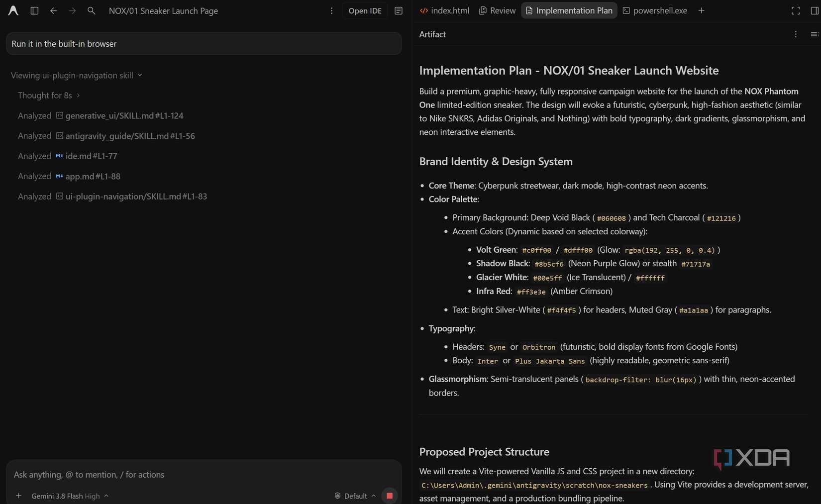
Task: Open the conversation more options menu
Action: (331, 10)
